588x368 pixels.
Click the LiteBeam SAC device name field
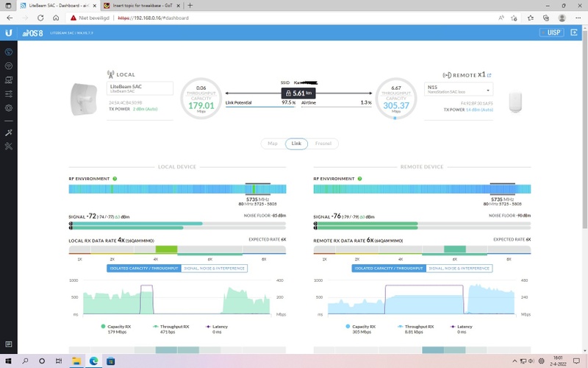click(x=140, y=88)
